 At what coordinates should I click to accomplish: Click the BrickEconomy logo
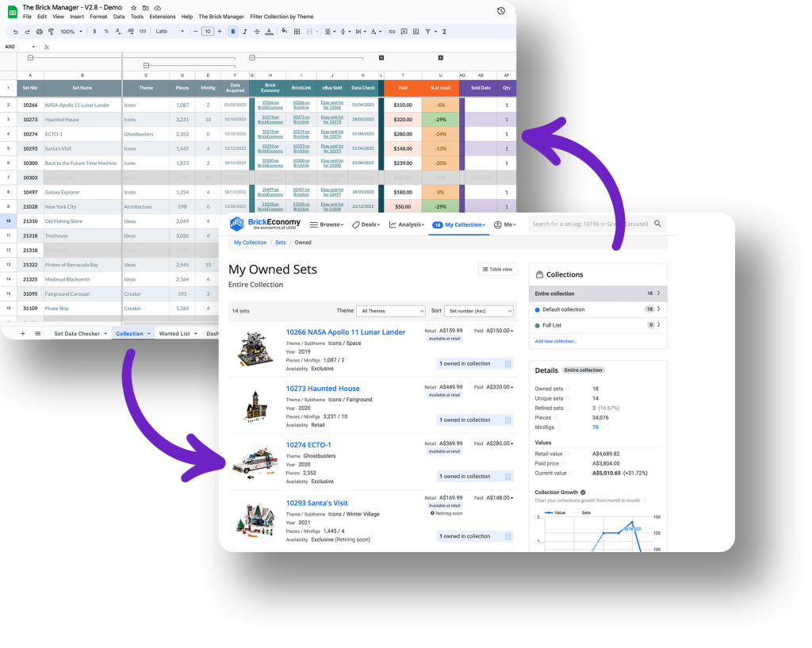265,224
